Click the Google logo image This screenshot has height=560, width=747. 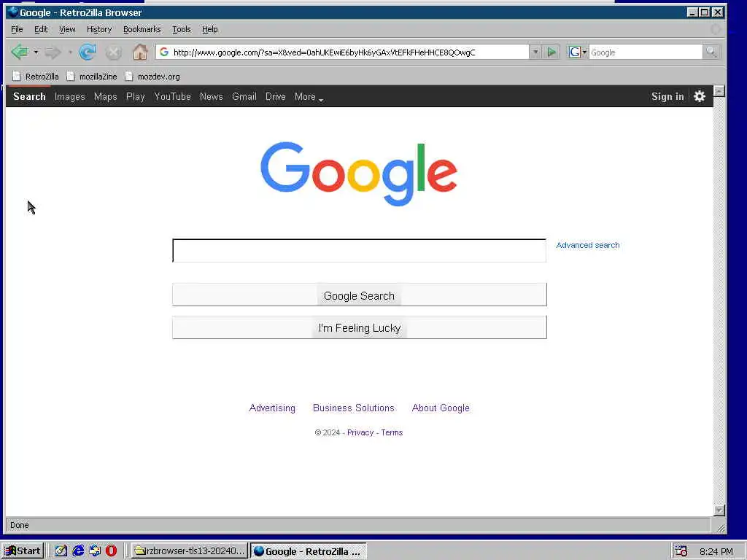tap(359, 174)
